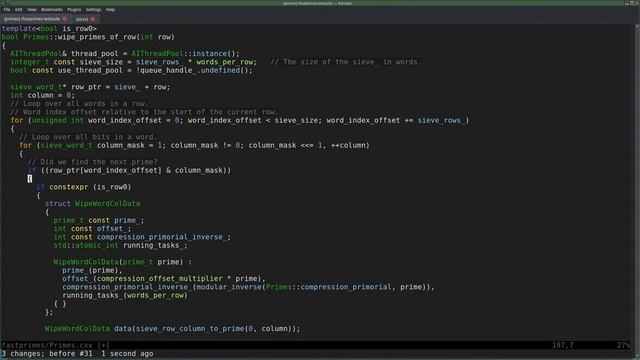The image size is (640, 360).
Task: Minimize the Konsole window
Action: pos(627,3)
